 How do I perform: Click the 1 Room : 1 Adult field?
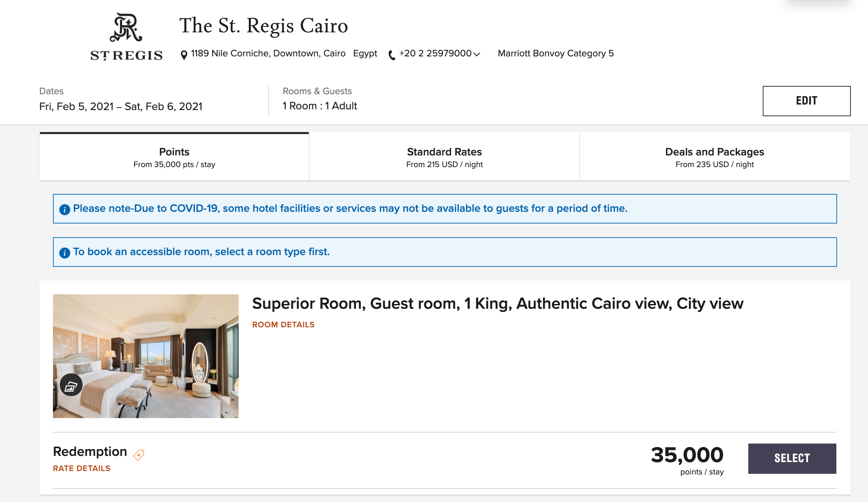click(319, 106)
